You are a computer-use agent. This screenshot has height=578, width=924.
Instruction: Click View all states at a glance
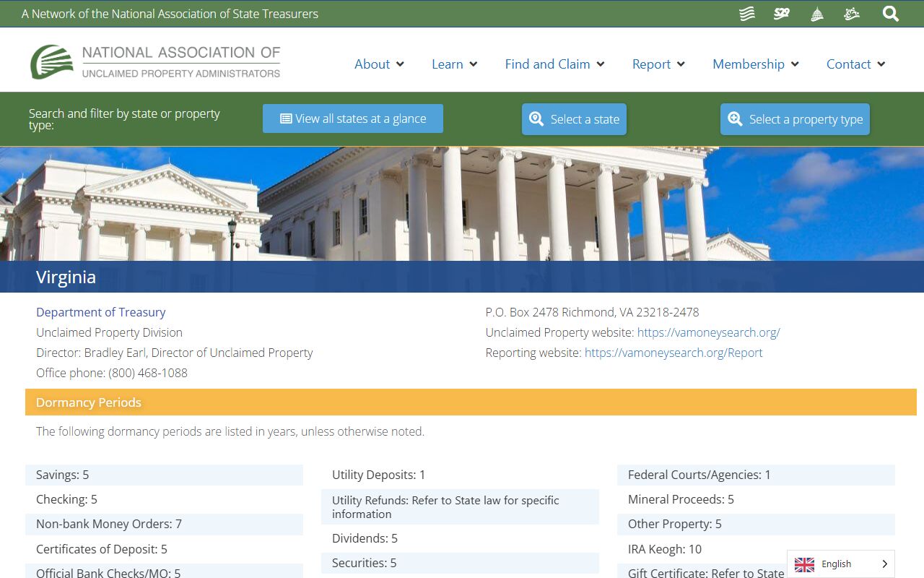(x=353, y=119)
